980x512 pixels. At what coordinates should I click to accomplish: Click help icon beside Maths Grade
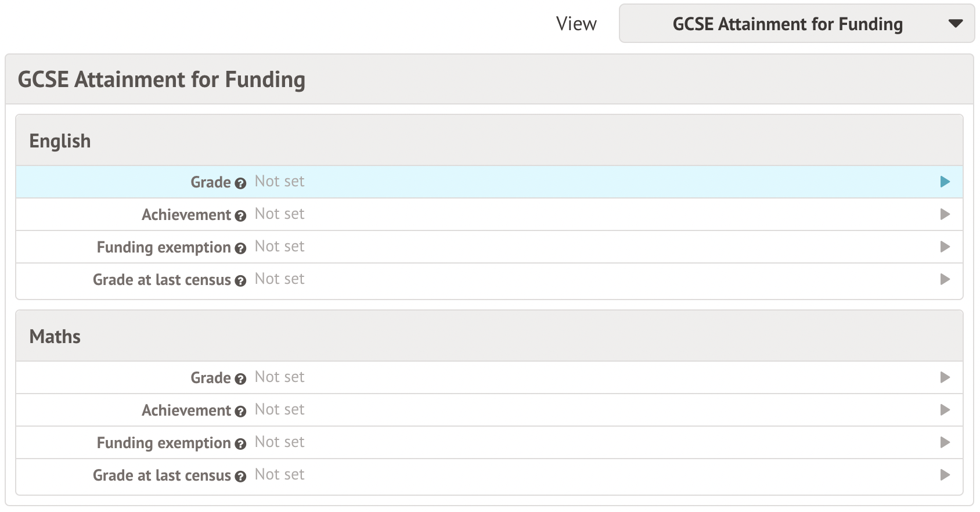pos(240,379)
